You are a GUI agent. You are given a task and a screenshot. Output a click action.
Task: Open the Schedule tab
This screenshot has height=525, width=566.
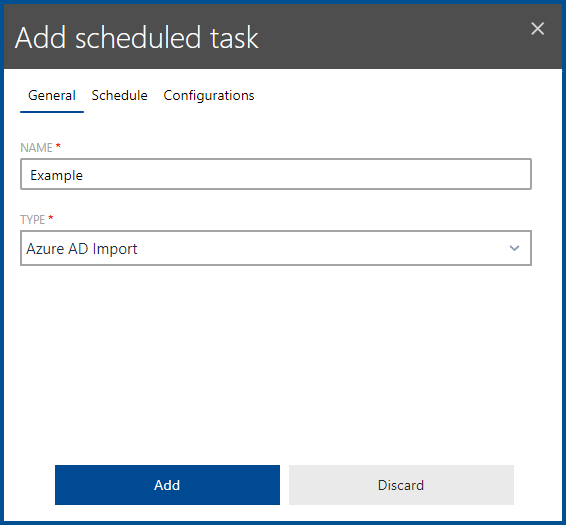[x=119, y=96]
